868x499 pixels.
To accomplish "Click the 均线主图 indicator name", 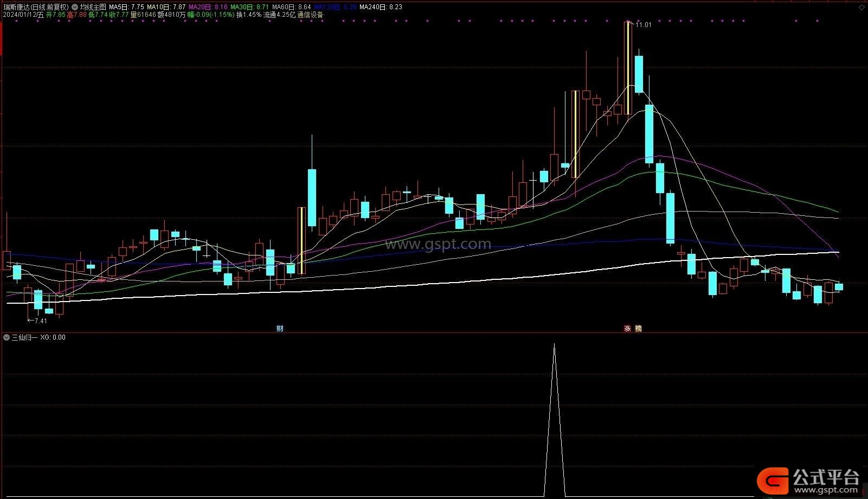I will 93,7.
